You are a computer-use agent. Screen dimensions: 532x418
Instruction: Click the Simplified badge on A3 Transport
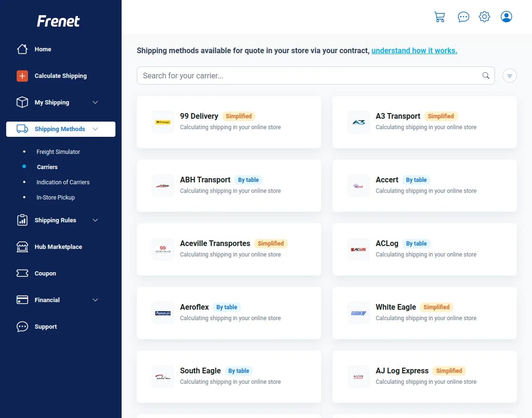[441, 116]
